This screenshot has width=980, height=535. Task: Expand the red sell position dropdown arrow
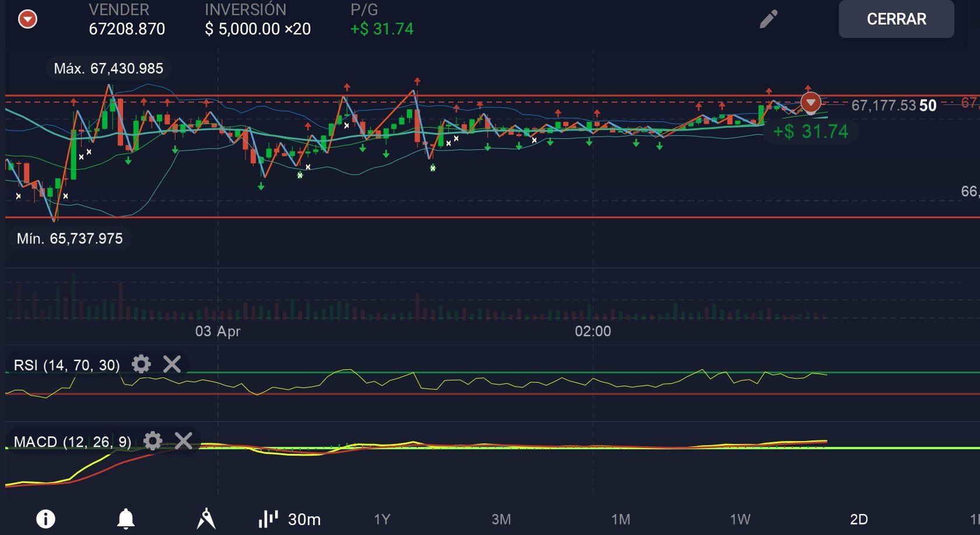(27, 19)
